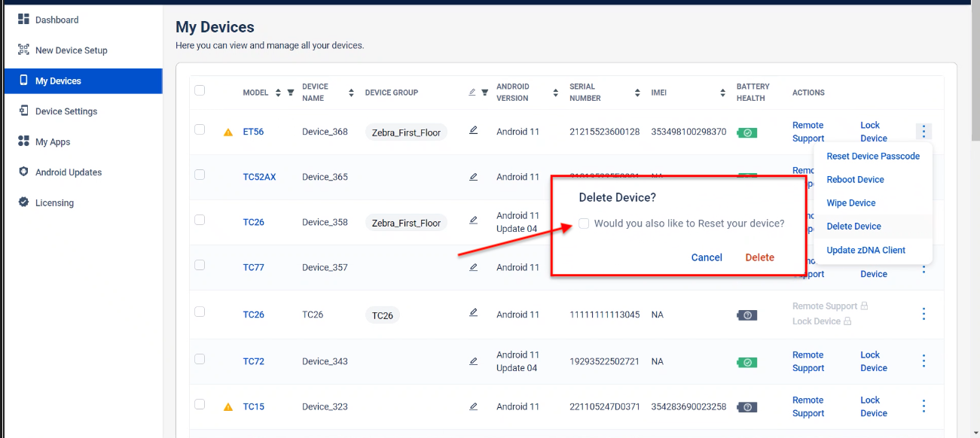The width and height of the screenshot is (980, 438).
Task: Sort by Device Name column arrows
Action: (x=351, y=93)
